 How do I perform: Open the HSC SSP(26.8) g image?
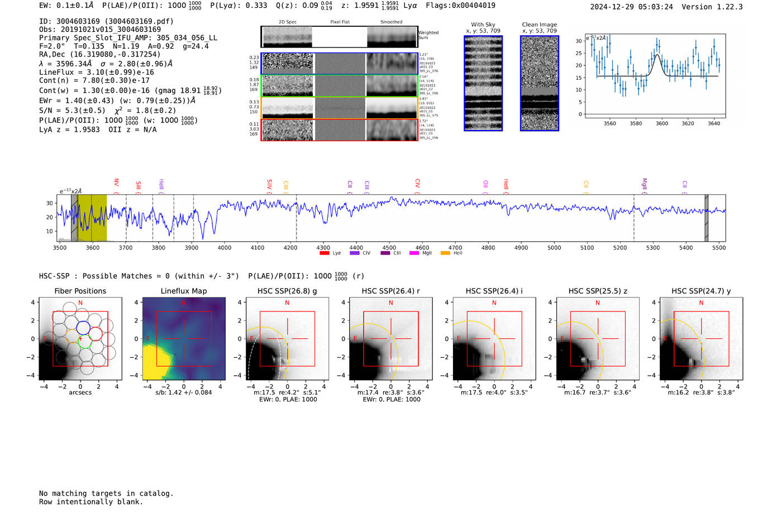287,338
